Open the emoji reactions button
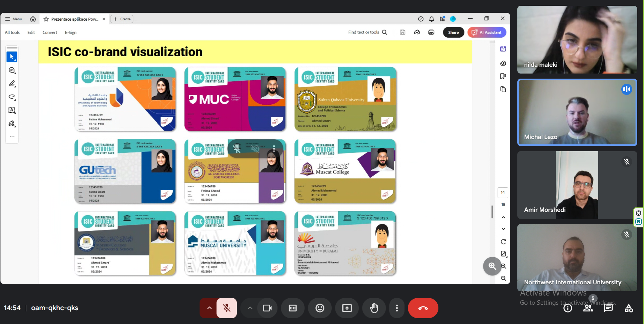 [320, 308]
